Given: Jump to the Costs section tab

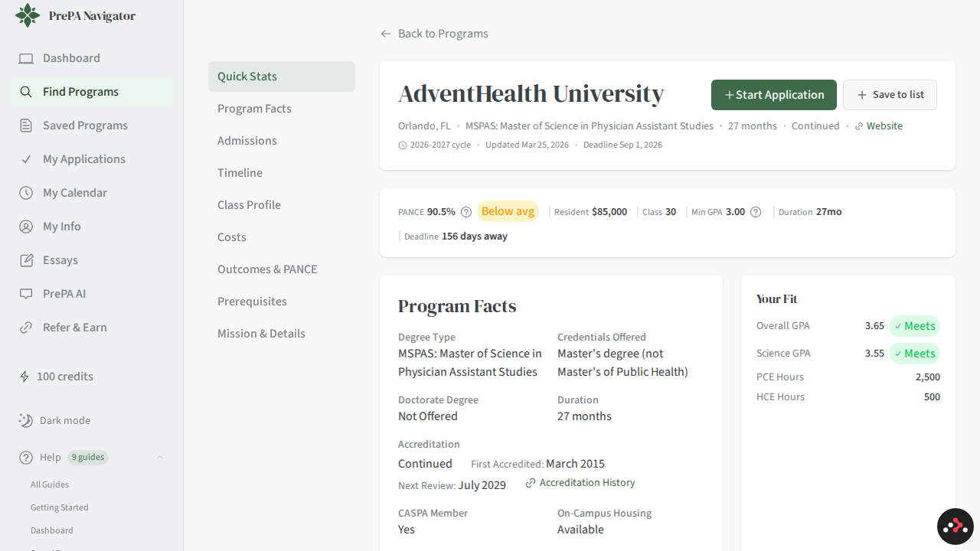Looking at the screenshot, I should 282,237.
